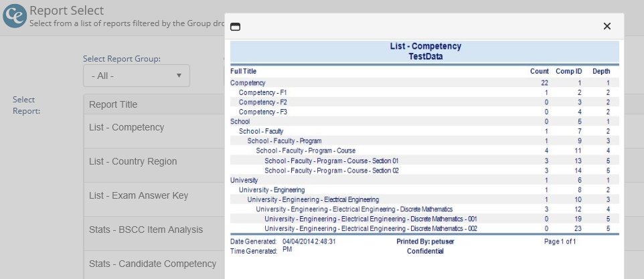
Task: Choose the List - Exam Answer Key report
Action: click(139, 195)
